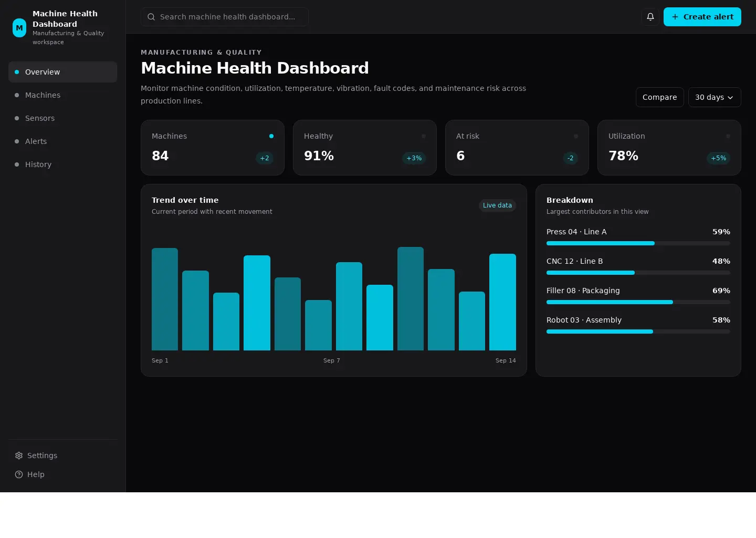The image size is (756, 538).
Task: Click the 58% value for Robot 03
Action: tap(721, 320)
